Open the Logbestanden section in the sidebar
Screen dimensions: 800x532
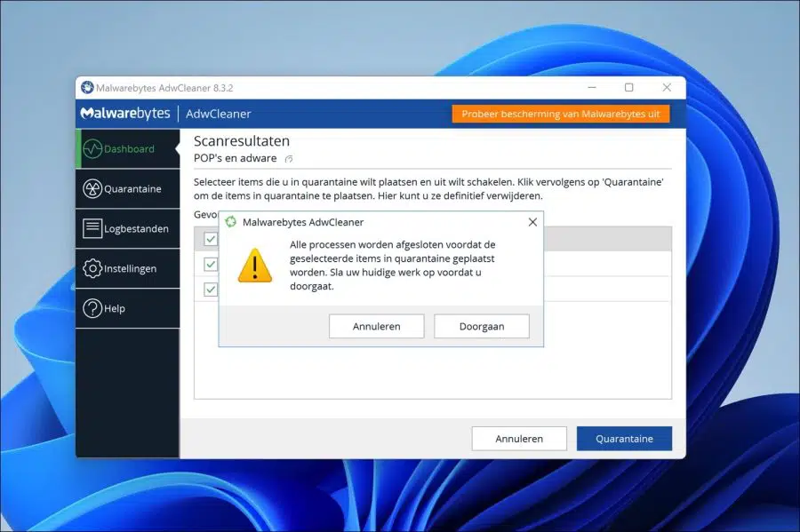tap(128, 228)
